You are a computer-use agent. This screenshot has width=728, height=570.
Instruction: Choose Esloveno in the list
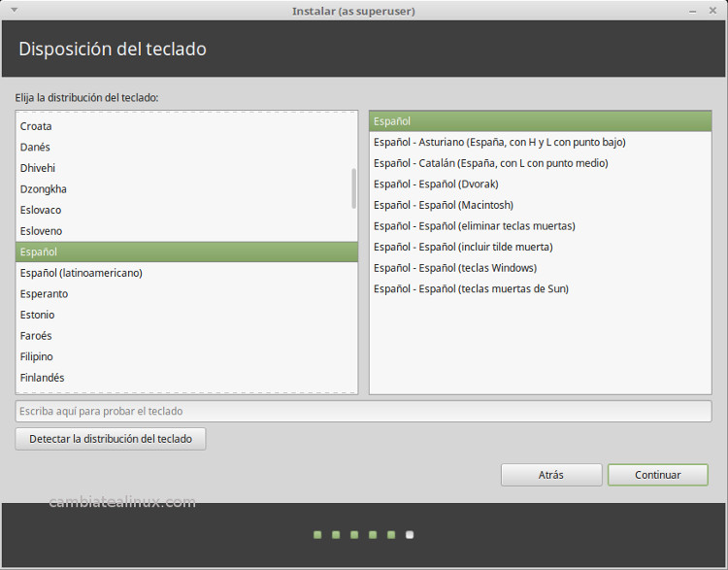tap(186, 231)
